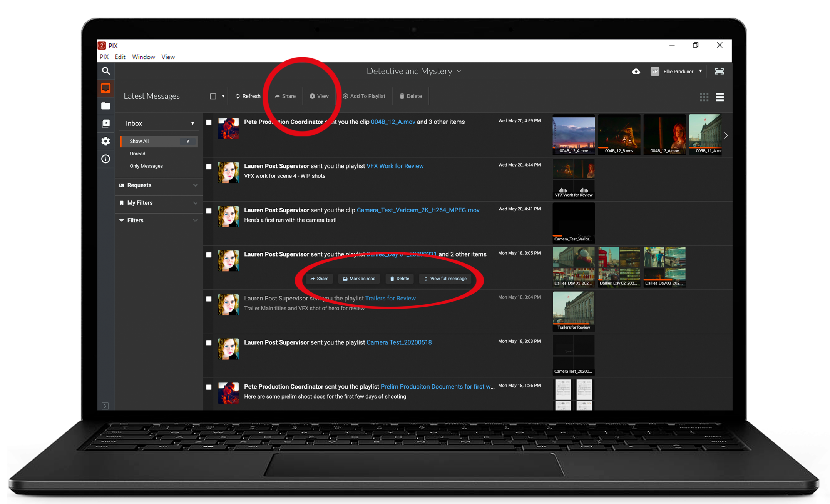
Task: Check the 004B_12_A.mov message checkbox
Action: [209, 122]
